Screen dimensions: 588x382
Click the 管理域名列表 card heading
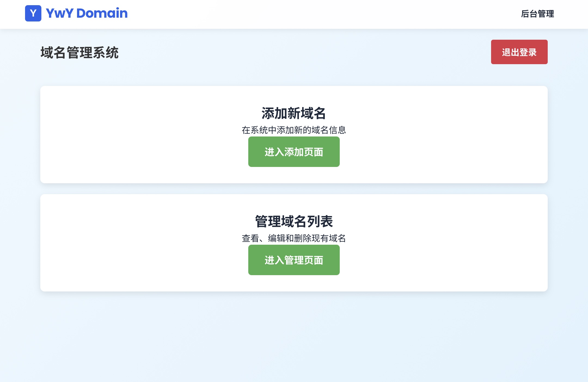tap(294, 221)
